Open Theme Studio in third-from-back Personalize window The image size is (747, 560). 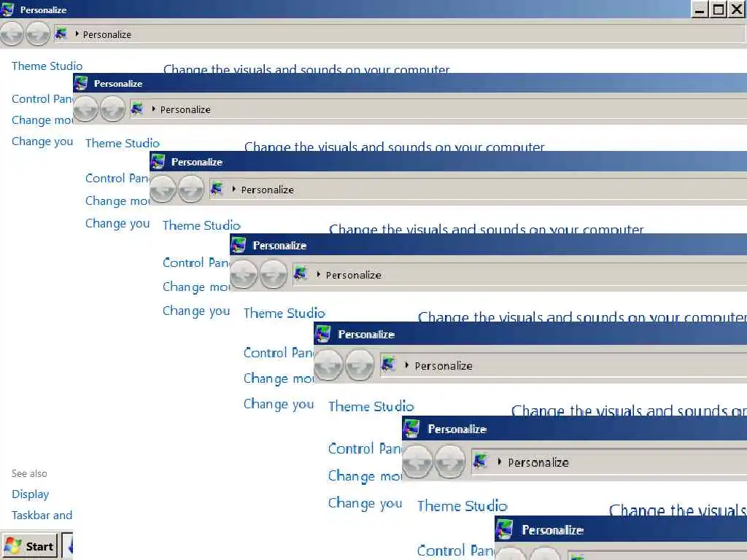[x=201, y=225]
